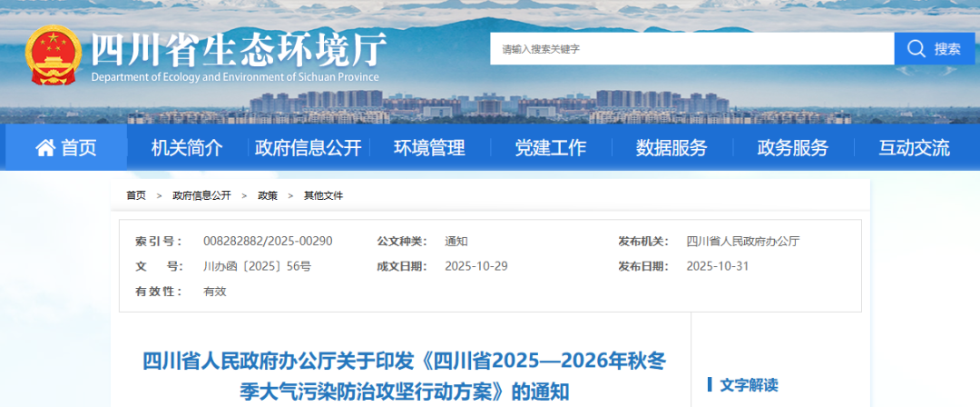Click the 搜索 search button
The image size is (980, 407).
[935, 48]
